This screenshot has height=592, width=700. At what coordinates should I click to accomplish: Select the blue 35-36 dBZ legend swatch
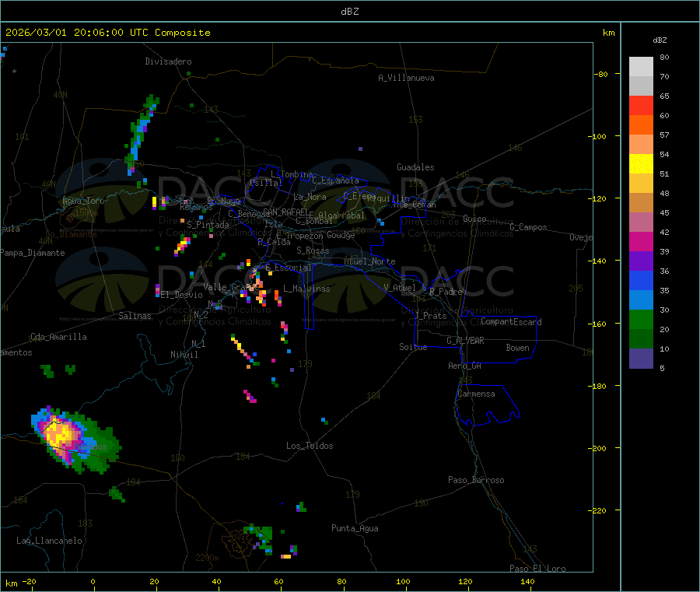(x=641, y=280)
